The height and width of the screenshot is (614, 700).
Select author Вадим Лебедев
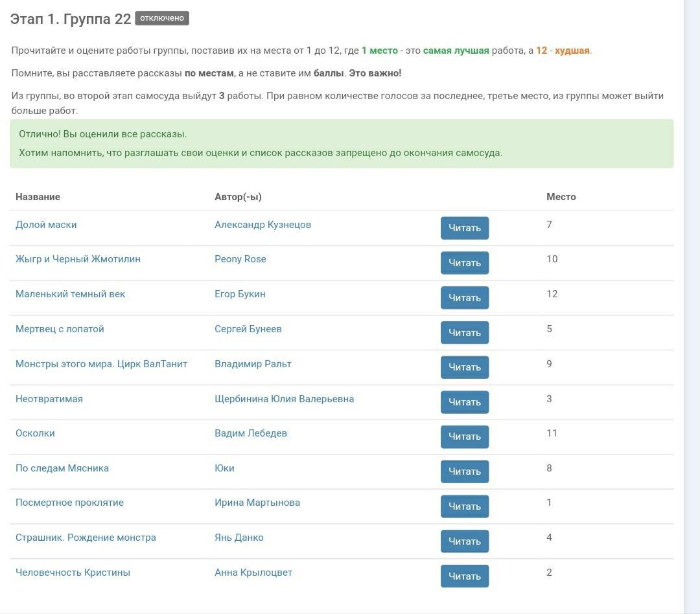[250, 433]
